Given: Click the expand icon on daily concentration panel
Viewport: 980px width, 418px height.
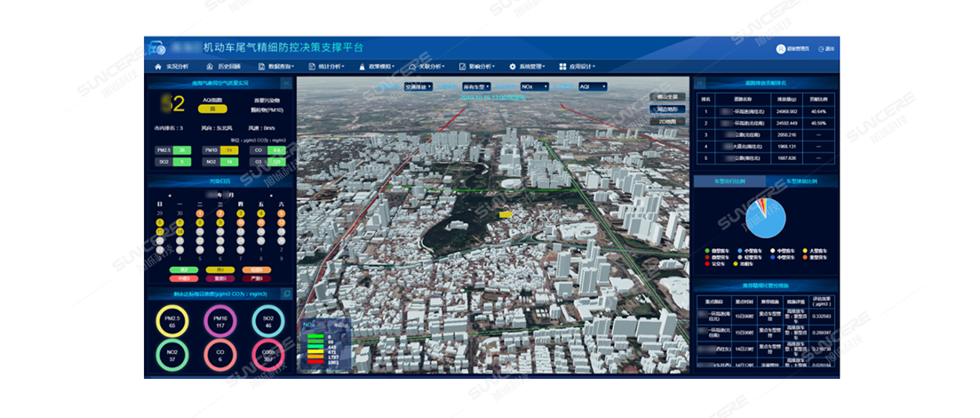Looking at the screenshot, I should (286, 293).
